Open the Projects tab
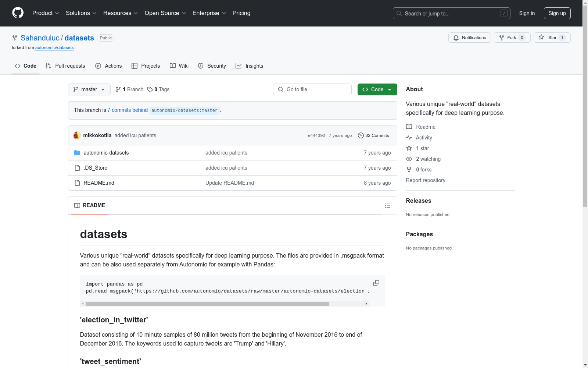The image size is (588, 368). [146, 66]
